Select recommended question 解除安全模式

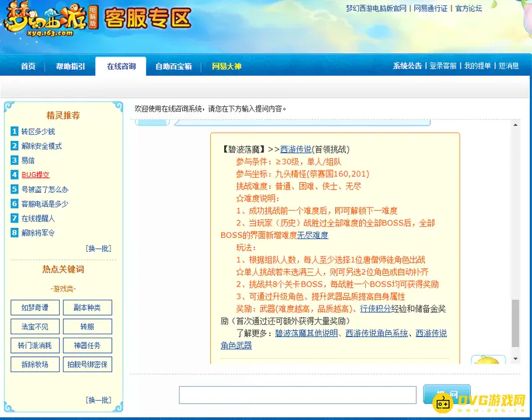41,146
